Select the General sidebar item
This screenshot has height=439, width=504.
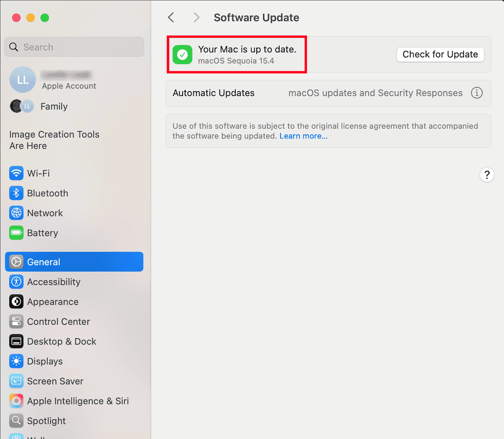(x=43, y=261)
